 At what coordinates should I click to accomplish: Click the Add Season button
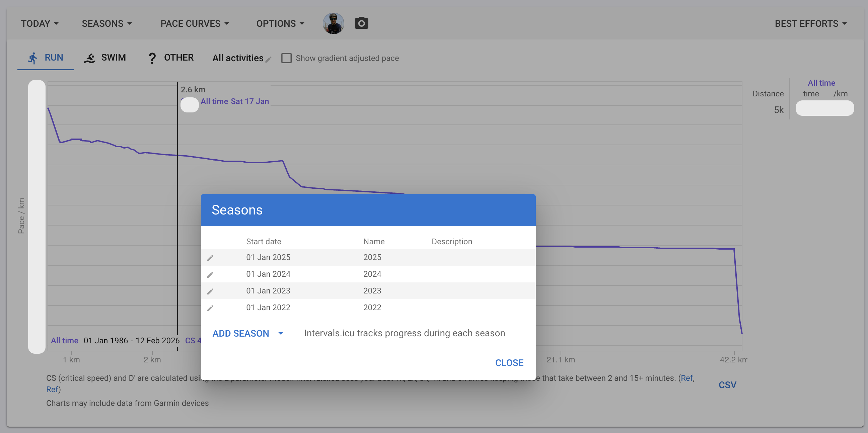240,333
